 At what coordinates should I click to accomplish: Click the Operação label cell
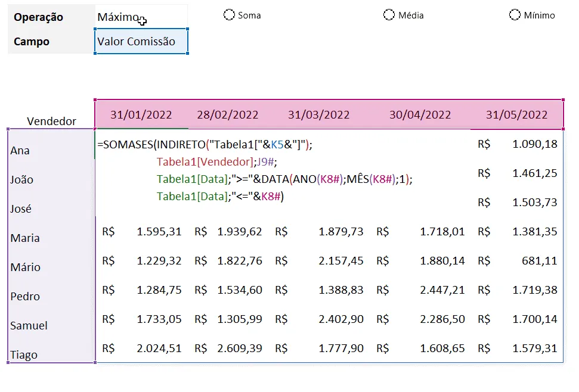tap(51, 17)
